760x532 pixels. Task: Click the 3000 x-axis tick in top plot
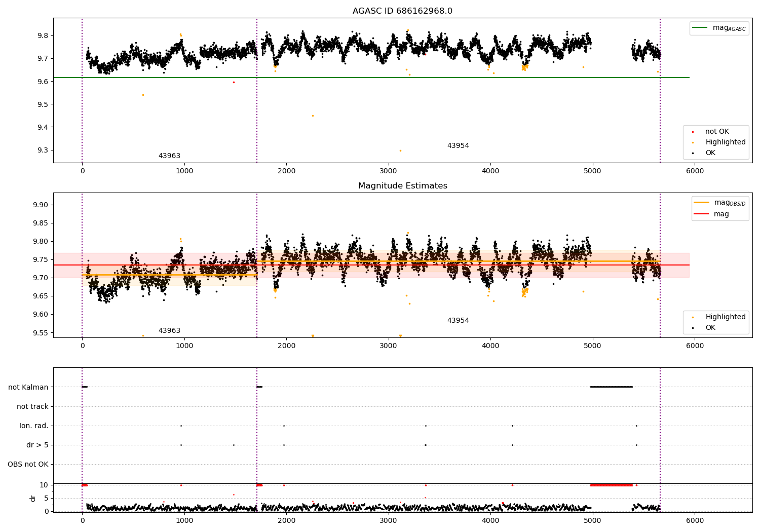click(x=389, y=171)
